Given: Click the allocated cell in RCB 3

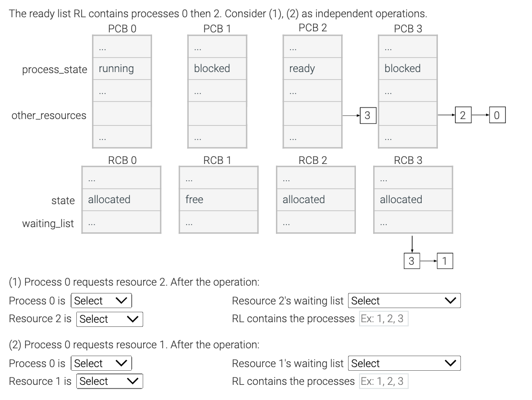Looking at the screenshot, I should pos(412,199).
